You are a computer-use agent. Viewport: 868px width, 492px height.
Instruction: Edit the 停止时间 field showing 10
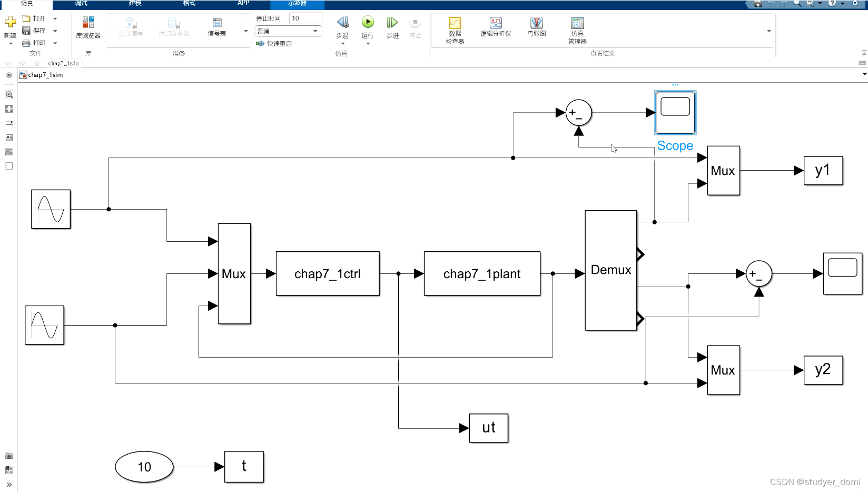(x=305, y=17)
